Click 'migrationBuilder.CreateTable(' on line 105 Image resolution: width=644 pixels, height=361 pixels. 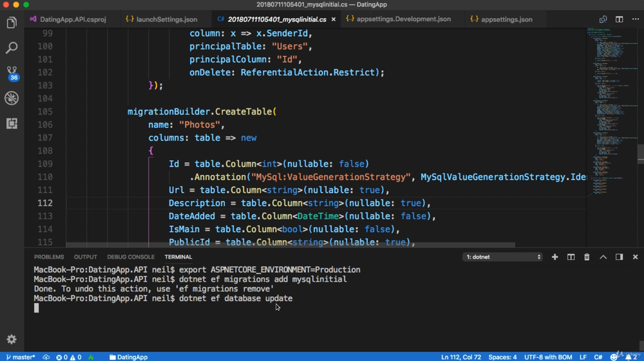pyautogui.click(x=202, y=111)
